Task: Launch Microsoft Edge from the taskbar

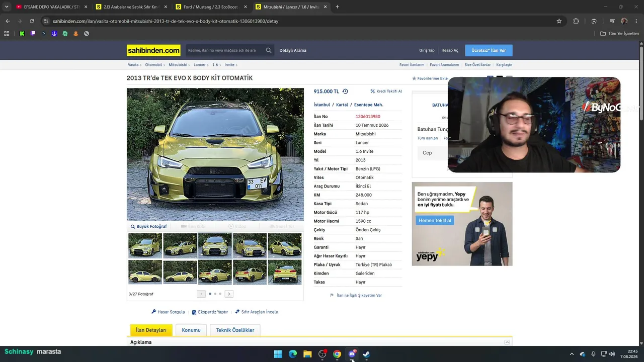Action: coord(292,354)
